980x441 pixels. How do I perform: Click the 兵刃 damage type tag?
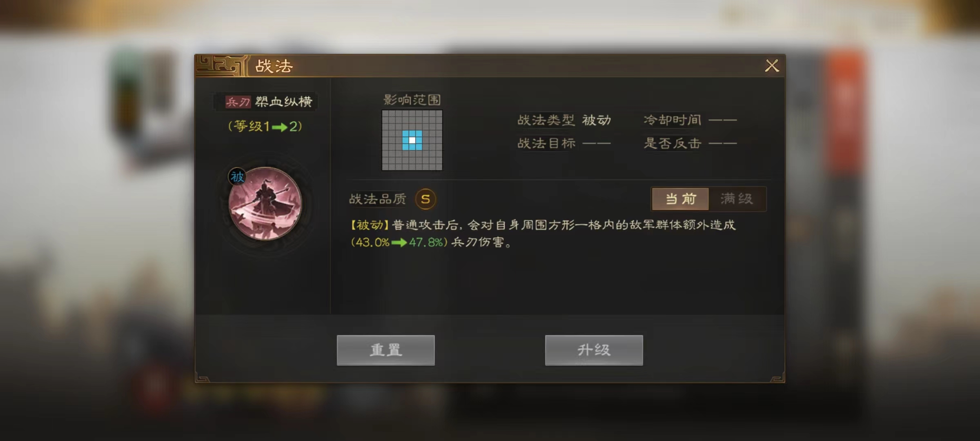point(238,102)
